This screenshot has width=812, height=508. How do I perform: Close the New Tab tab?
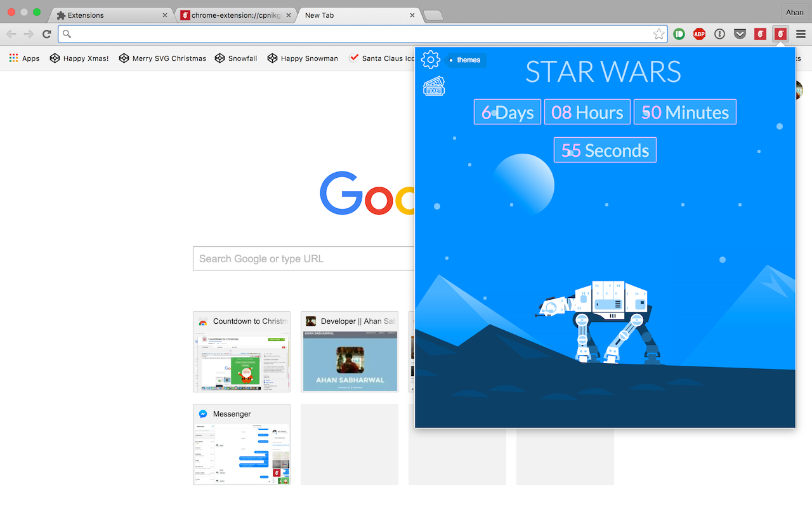[x=412, y=15]
